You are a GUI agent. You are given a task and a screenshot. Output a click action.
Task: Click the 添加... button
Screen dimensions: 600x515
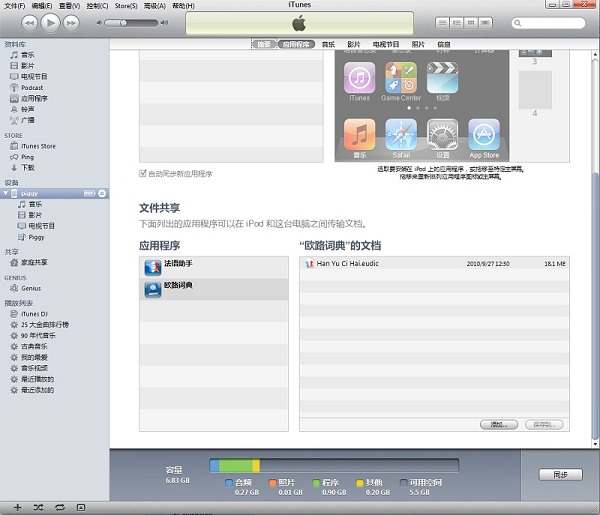(499, 424)
